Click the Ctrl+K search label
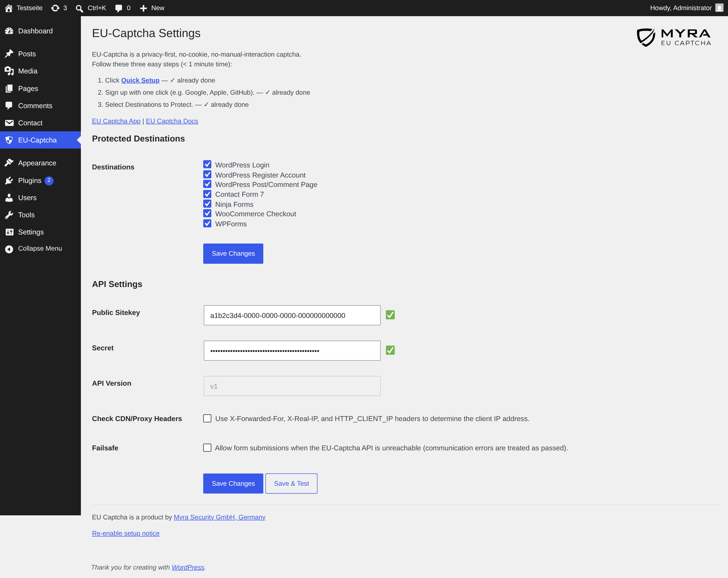The height and width of the screenshot is (578, 728). pyautogui.click(x=97, y=8)
